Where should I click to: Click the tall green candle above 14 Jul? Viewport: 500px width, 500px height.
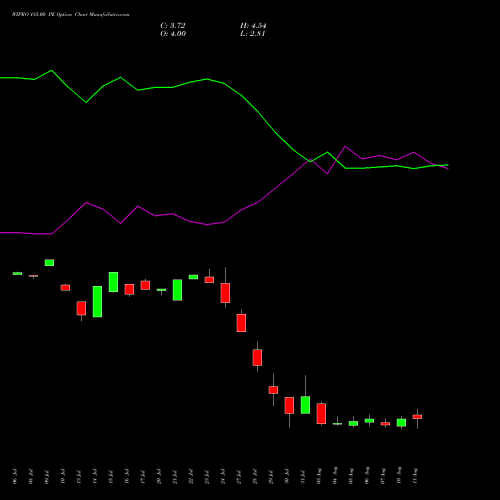pos(97,302)
